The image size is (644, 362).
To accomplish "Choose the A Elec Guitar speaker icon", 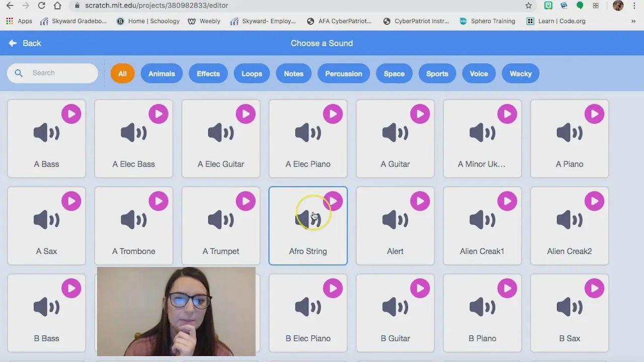I will pyautogui.click(x=220, y=133).
